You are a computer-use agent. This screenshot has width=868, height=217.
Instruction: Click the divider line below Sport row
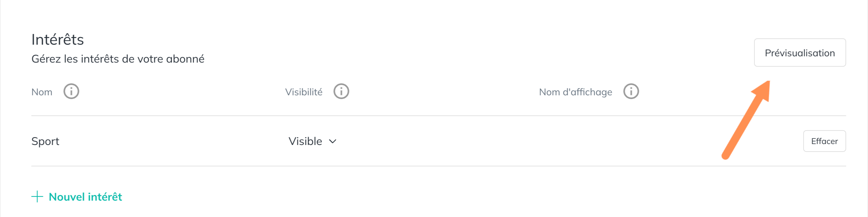click(438, 166)
